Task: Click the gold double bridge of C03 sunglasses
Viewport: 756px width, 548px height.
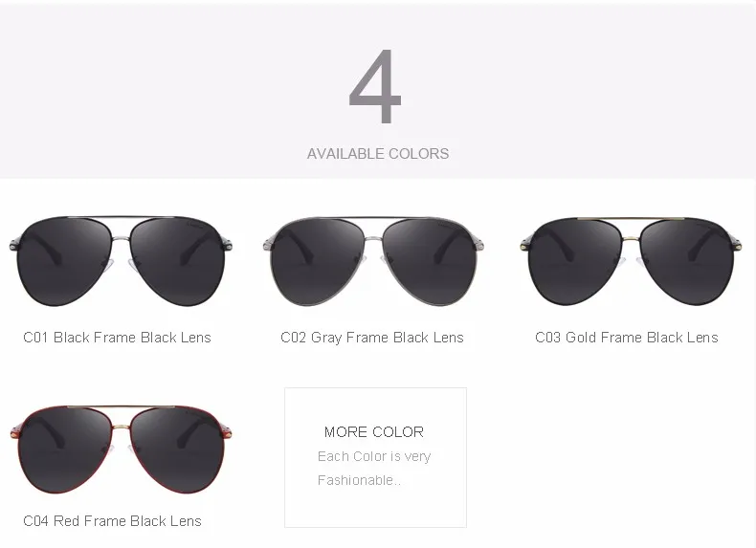Action: [x=631, y=219]
